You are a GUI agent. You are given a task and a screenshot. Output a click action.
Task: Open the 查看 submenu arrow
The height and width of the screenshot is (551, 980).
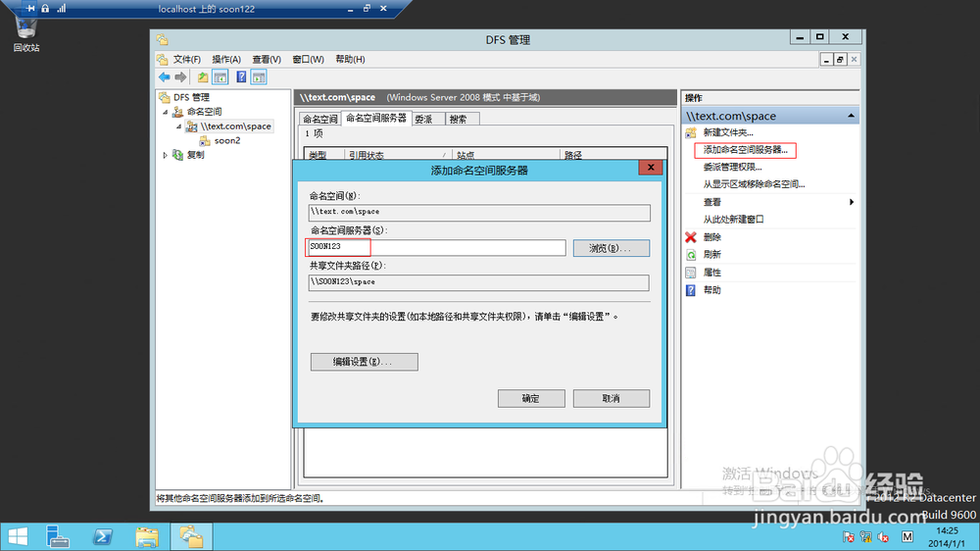[x=852, y=202]
